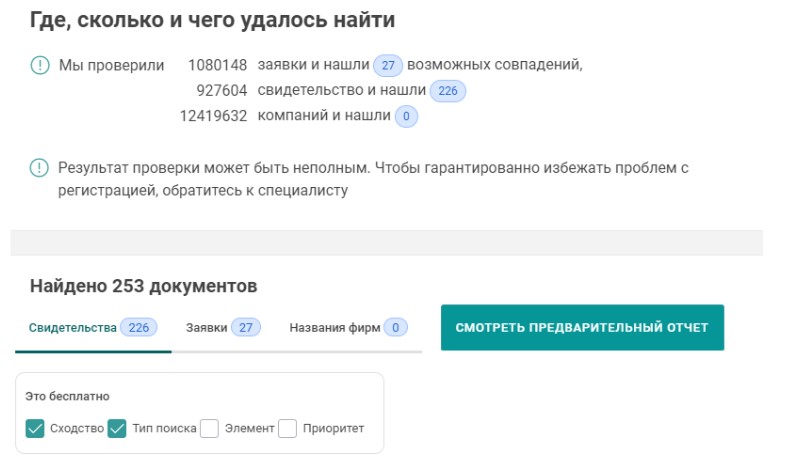Click the warning icon beside "Результат проверки"
Viewport: 787px width, 471px height.
point(39,168)
